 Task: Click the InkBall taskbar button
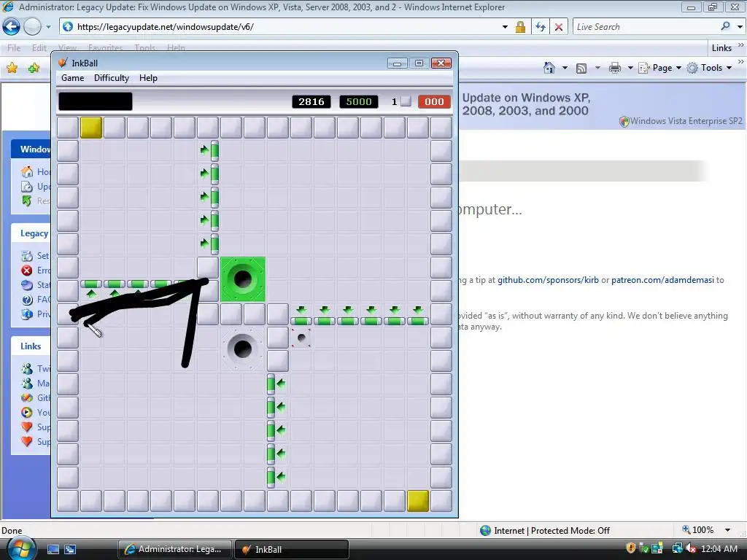(x=292, y=550)
